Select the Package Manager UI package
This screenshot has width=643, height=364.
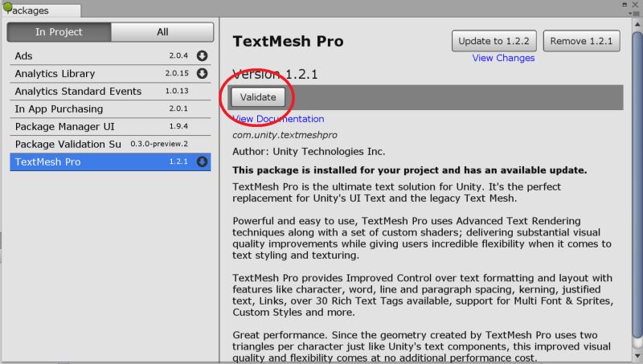coord(110,126)
